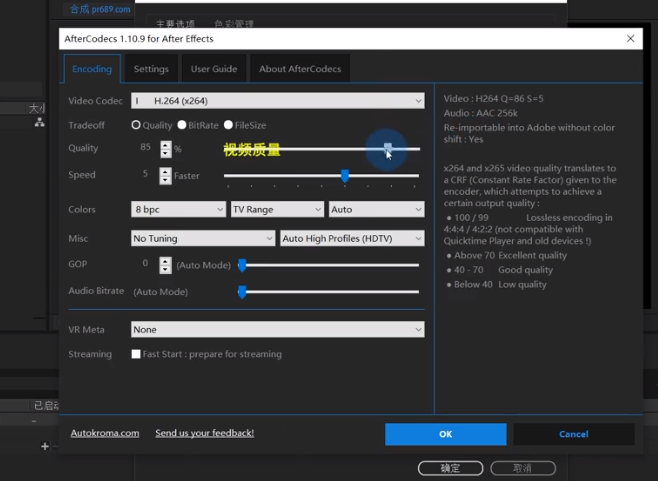Open the About AfterCodecs tab

click(300, 69)
